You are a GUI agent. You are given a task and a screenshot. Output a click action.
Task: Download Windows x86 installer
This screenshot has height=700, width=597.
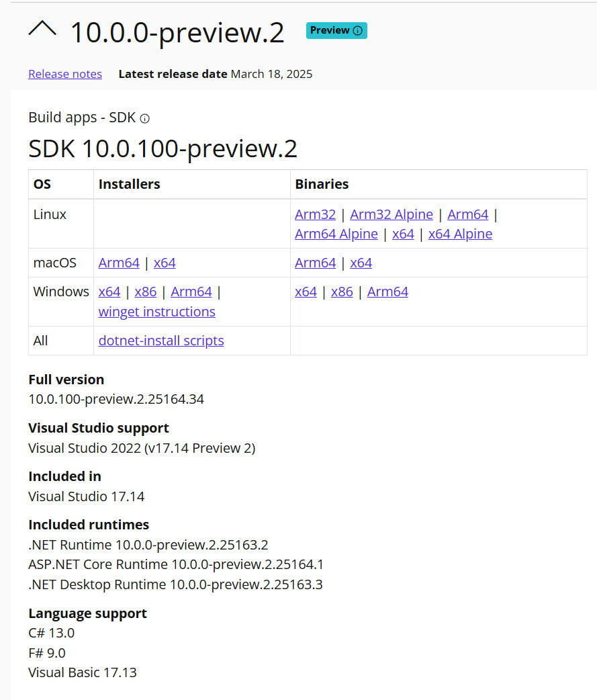point(146,292)
